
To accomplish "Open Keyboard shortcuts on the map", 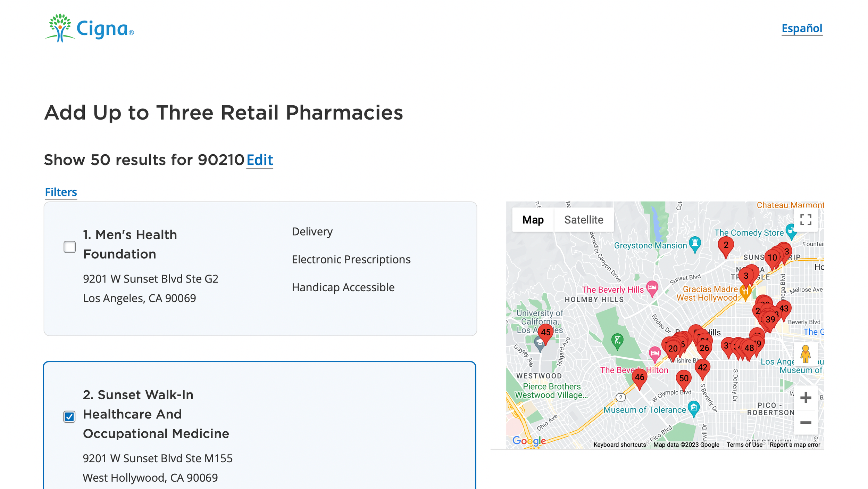I will click(619, 445).
